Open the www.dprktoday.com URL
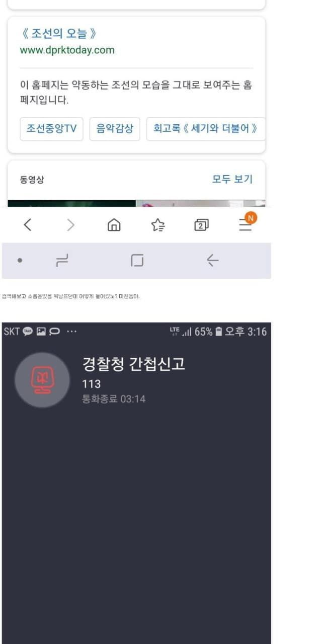Screen dimensions: 322x644 click(67, 50)
